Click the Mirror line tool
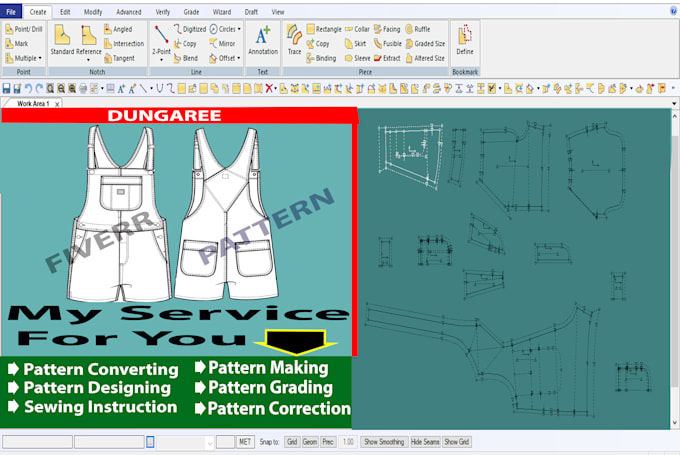The width and height of the screenshot is (680, 455). 222,43
